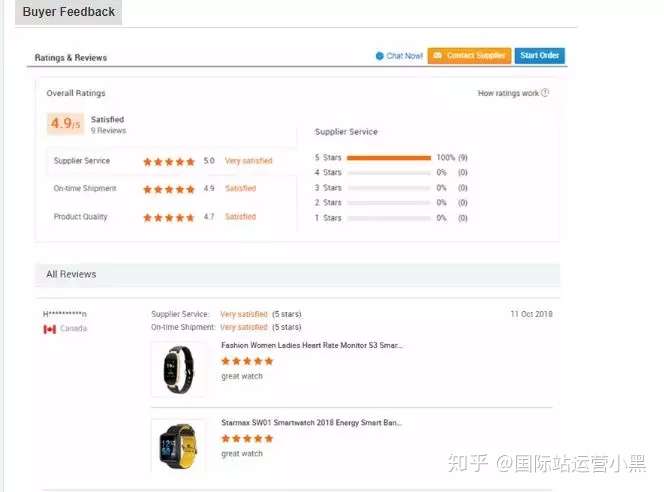Click the 4 Stars rating bar
Viewport: 664px width, 492px height.
(x=389, y=173)
